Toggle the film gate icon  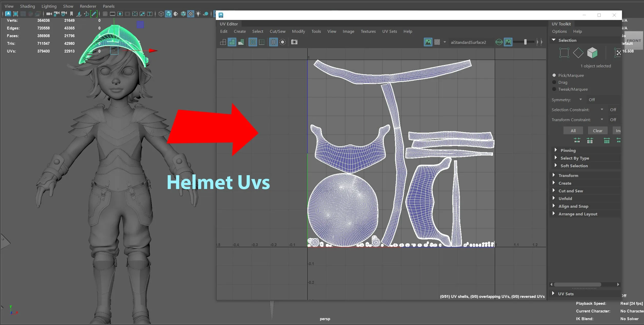point(112,14)
